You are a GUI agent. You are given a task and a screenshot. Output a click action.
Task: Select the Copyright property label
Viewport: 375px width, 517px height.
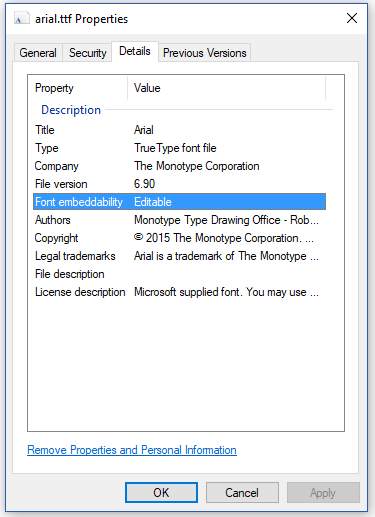point(56,238)
